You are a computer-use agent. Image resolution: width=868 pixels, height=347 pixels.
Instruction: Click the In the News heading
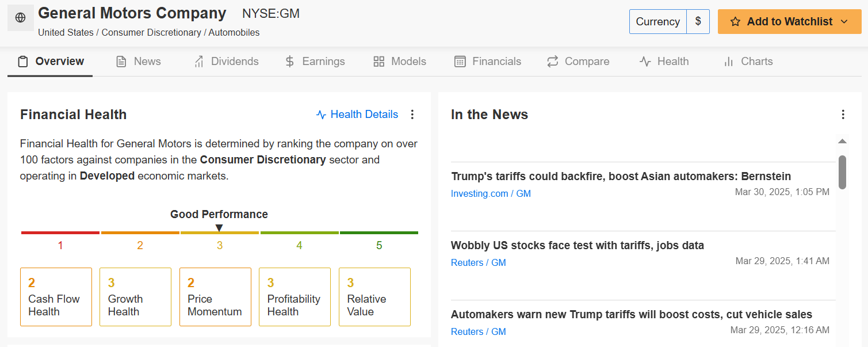(x=490, y=115)
